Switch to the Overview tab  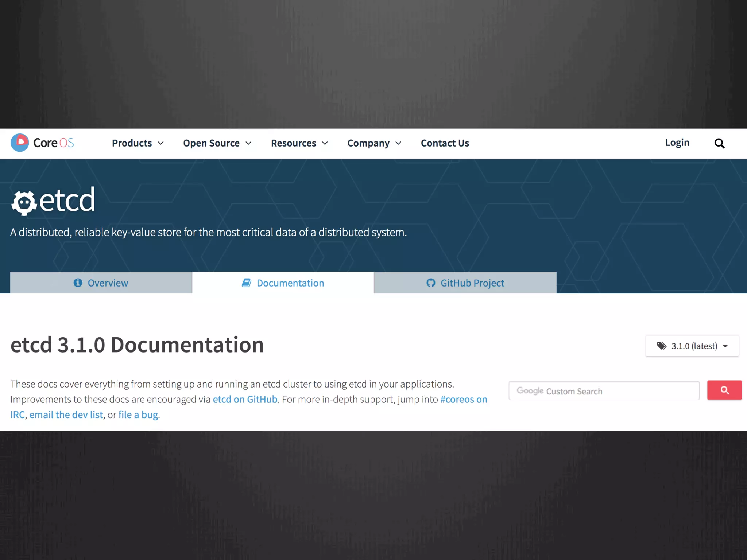click(101, 283)
